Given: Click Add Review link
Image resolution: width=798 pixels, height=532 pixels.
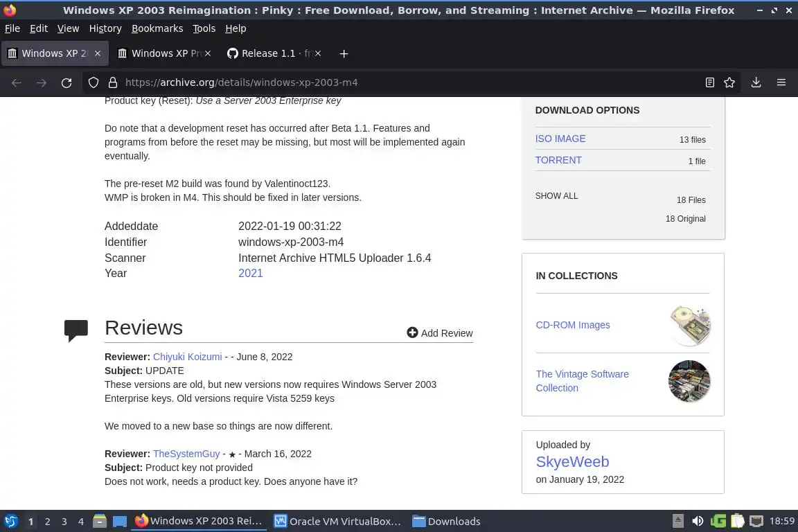Looking at the screenshot, I should 447,333.
